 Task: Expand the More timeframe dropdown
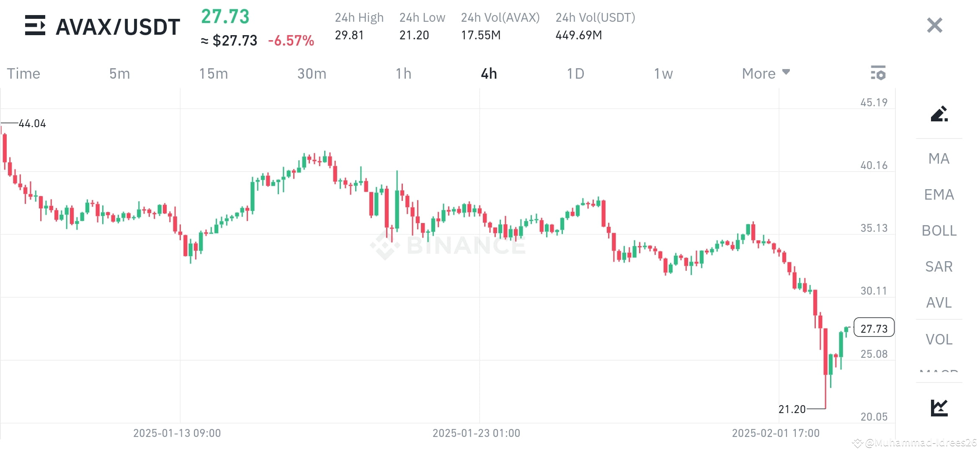pyautogui.click(x=765, y=73)
